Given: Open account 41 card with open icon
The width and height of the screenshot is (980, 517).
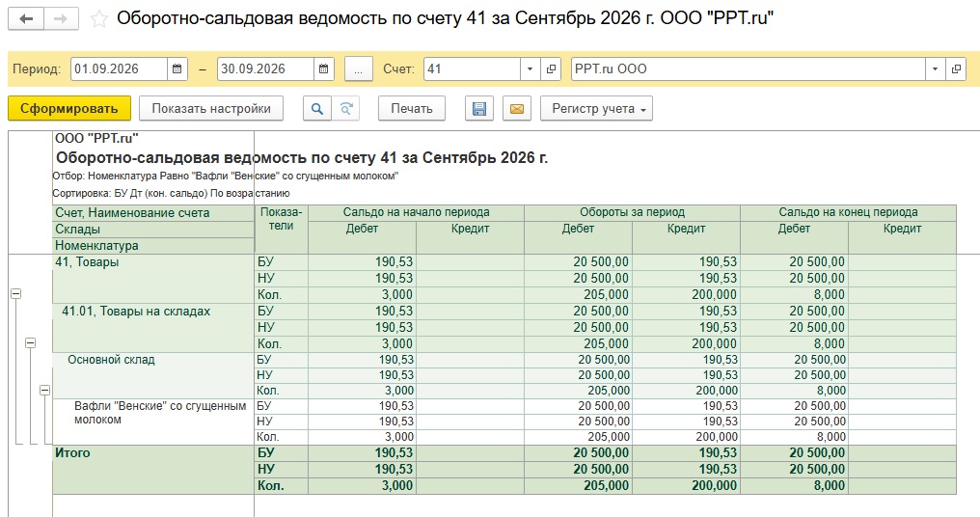Looking at the screenshot, I should click(551, 68).
